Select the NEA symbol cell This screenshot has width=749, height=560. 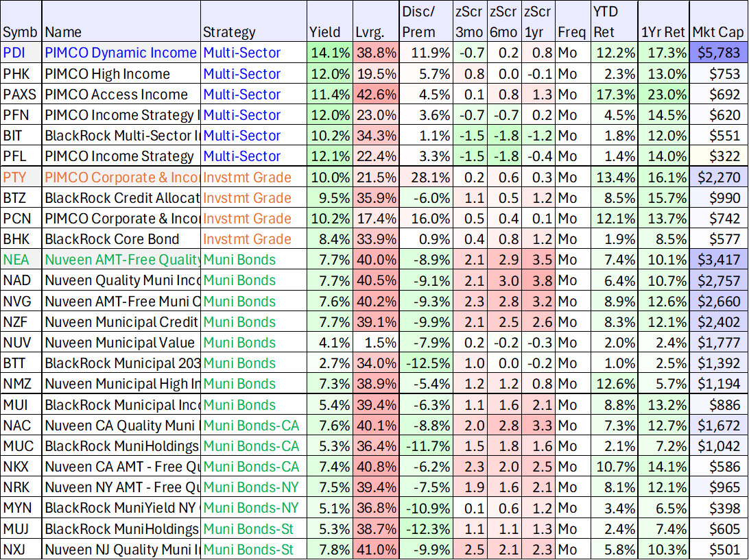pyautogui.click(x=21, y=259)
